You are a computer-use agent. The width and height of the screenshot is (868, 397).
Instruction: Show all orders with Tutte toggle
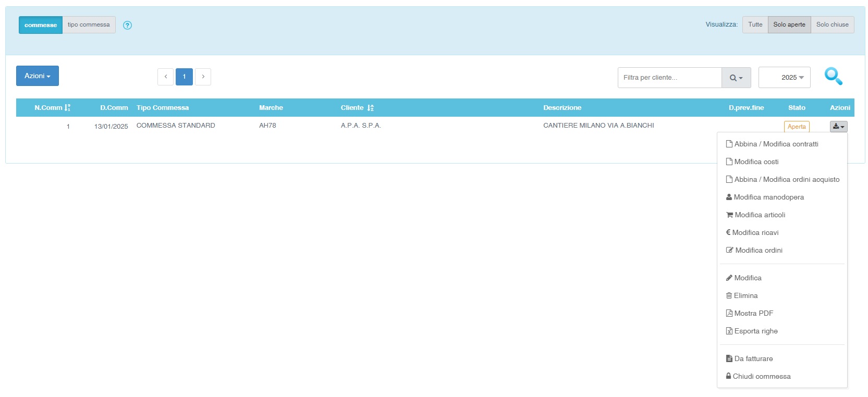pos(755,24)
